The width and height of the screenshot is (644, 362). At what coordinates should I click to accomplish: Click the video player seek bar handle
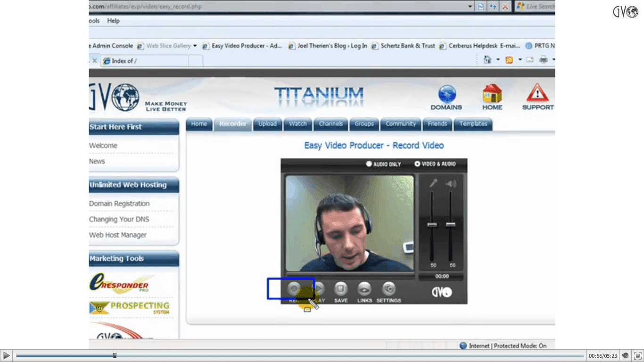(115, 356)
